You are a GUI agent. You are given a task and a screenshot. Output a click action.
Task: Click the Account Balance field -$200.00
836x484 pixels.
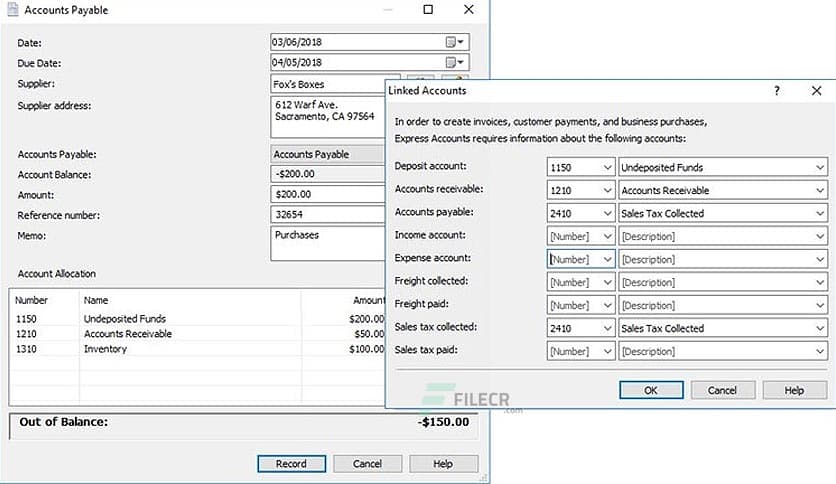327,174
